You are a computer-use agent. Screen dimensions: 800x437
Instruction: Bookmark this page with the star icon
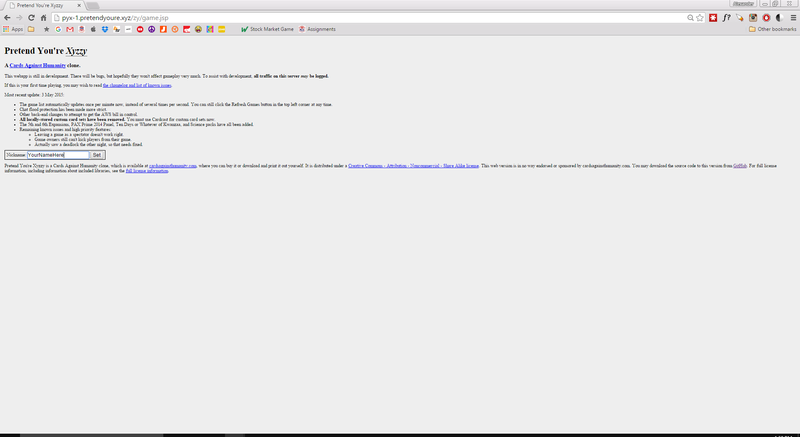[x=700, y=18]
